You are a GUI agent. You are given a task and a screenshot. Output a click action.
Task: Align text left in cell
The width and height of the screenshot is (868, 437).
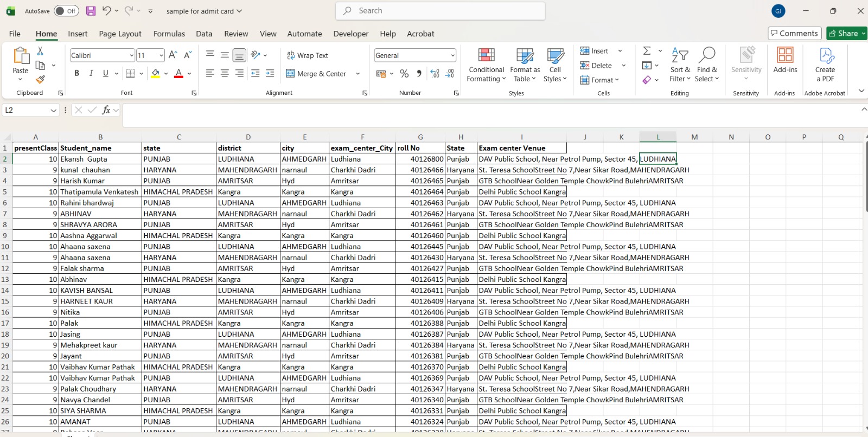click(x=210, y=73)
